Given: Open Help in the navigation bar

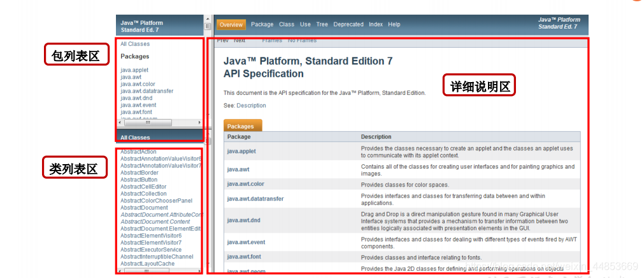Looking at the screenshot, I should coord(394,25).
